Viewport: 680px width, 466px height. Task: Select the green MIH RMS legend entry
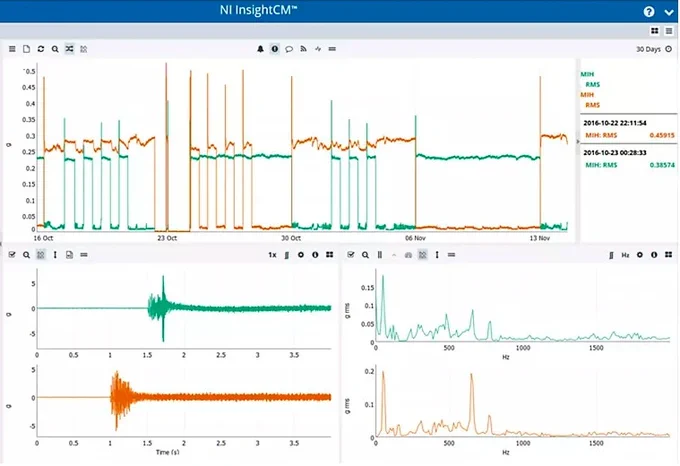coord(590,79)
